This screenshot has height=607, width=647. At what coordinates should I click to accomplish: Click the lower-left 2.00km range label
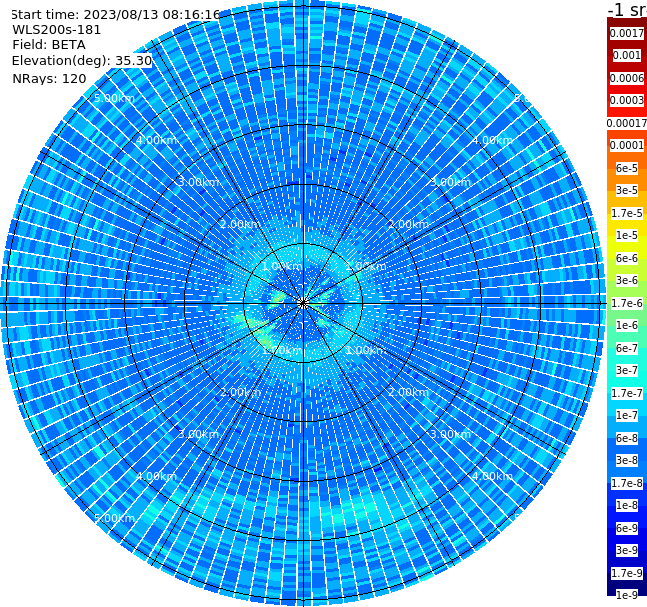240,392
